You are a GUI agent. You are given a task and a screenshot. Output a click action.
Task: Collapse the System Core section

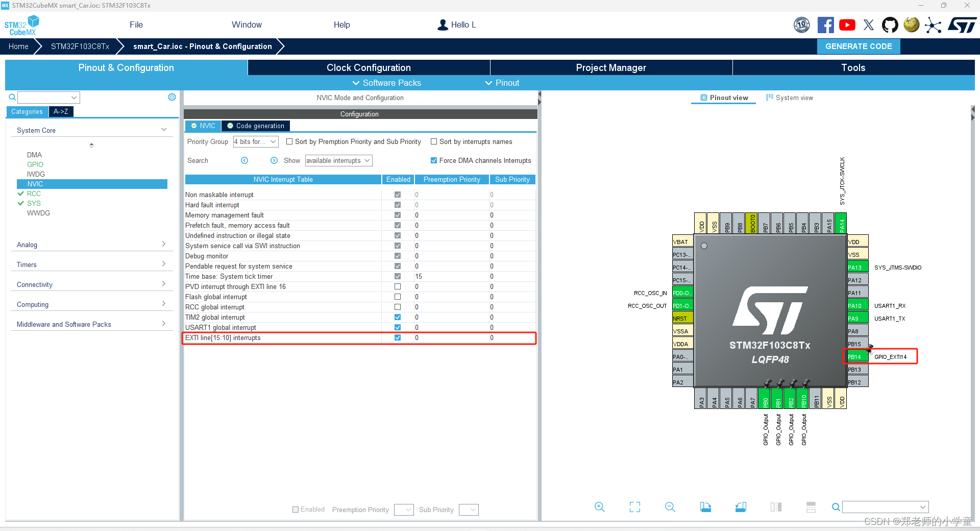coord(164,130)
